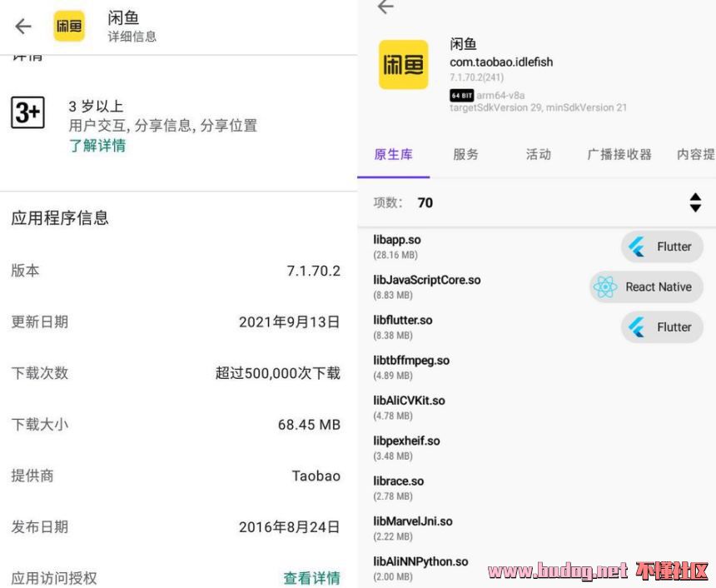The image size is (716, 588).
Task: Switch to 内容提供 tab
Action: pos(696,154)
